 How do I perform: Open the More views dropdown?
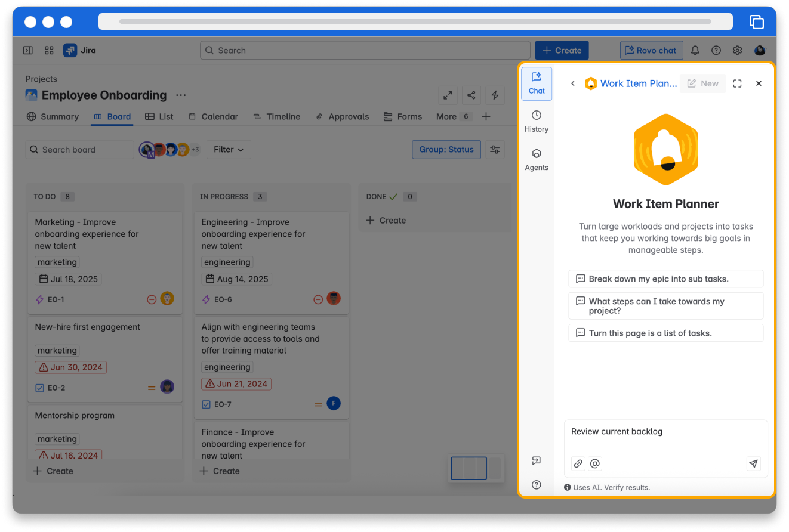pyautogui.click(x=454, y=117)
